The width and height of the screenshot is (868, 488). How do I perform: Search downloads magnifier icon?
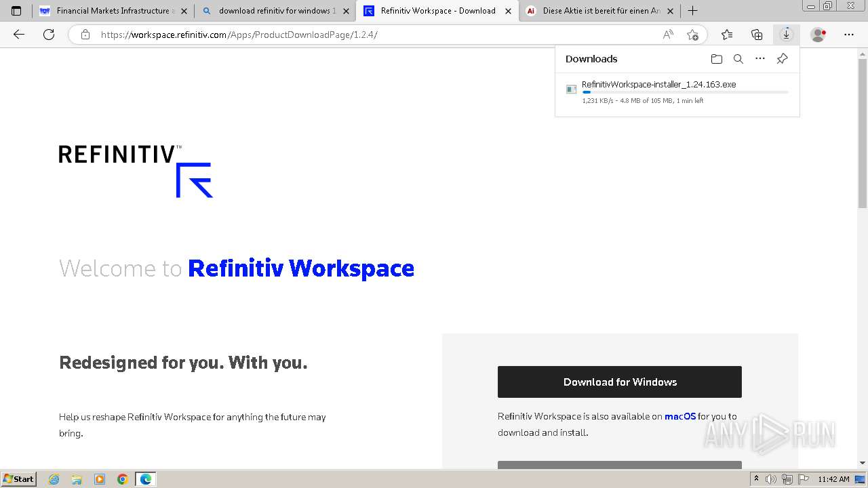click(x=738, y=59)
